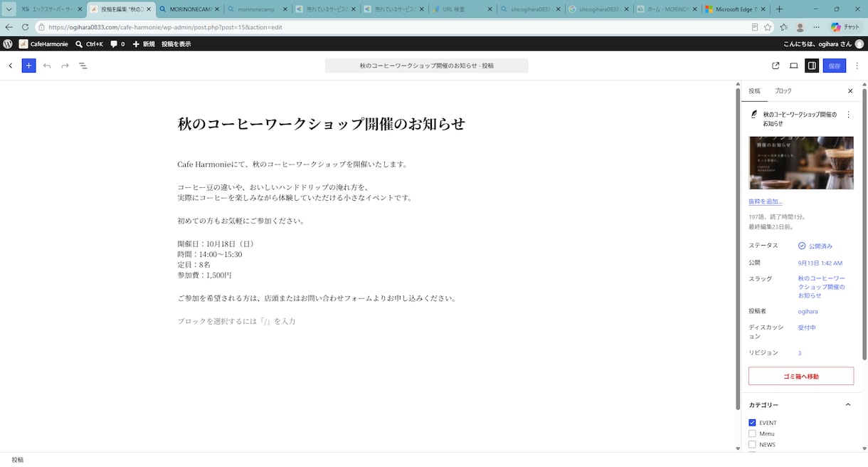868x467 pixels.
Task: Click the ゴミ箱へ移動 button
Action: coord(801,376)
